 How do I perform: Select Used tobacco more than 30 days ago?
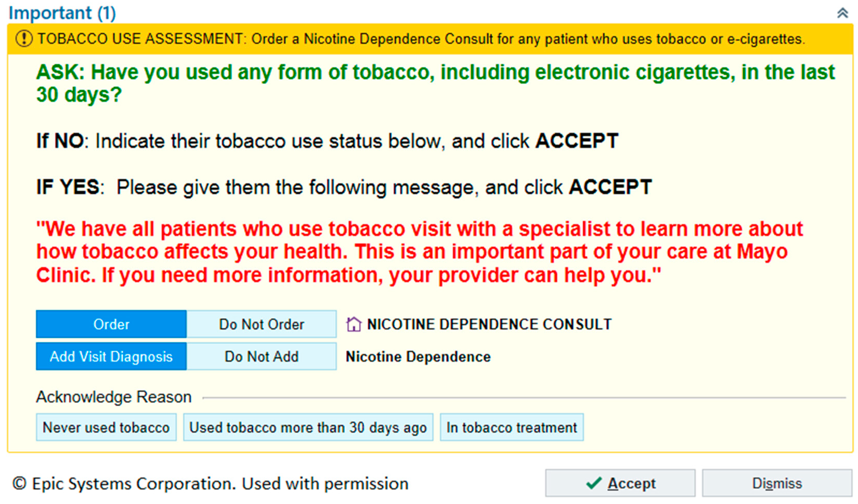pos(308,427)
